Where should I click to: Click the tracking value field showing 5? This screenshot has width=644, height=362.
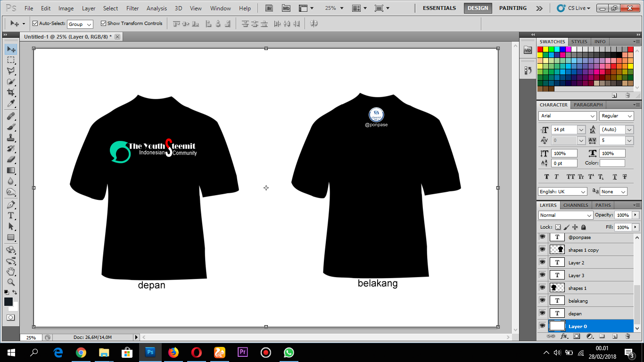612,141
